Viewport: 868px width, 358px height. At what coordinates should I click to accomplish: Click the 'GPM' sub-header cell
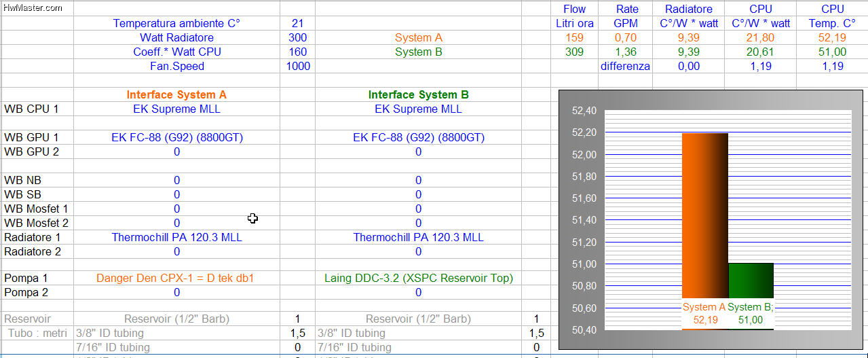tap(626, 23)
